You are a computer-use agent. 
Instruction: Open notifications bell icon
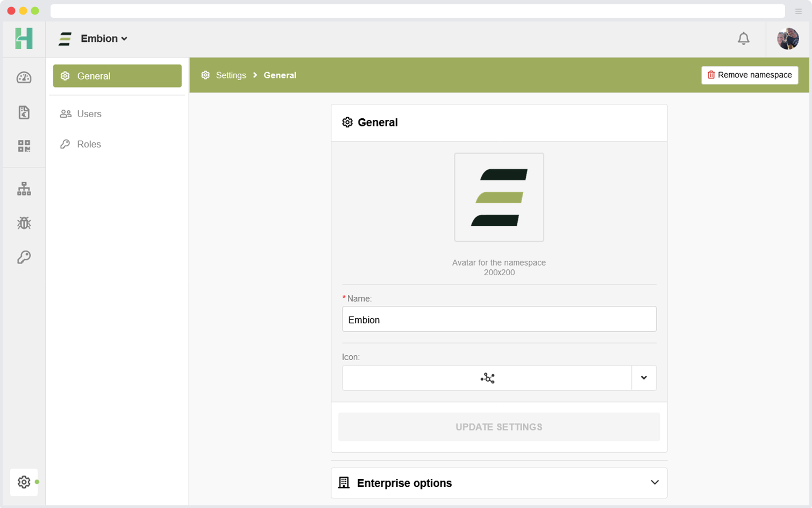743,39
